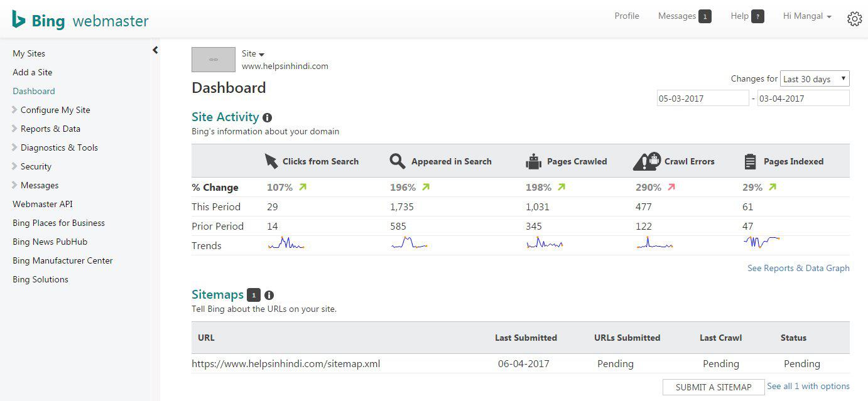The width and height of the screenshot is (868, 401).
Task: Open Bing News PubHub
Action: point(50,242)
